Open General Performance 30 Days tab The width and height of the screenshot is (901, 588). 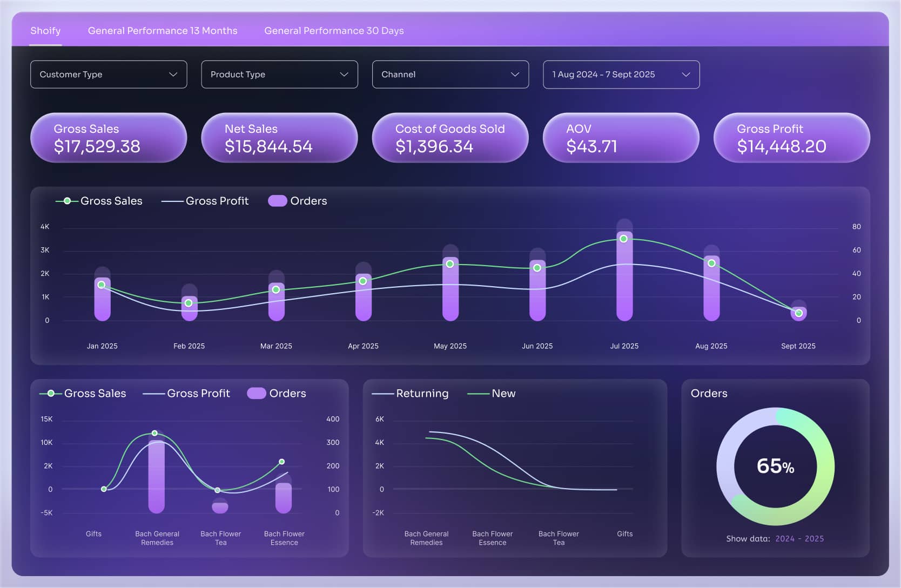click(334, 31)
